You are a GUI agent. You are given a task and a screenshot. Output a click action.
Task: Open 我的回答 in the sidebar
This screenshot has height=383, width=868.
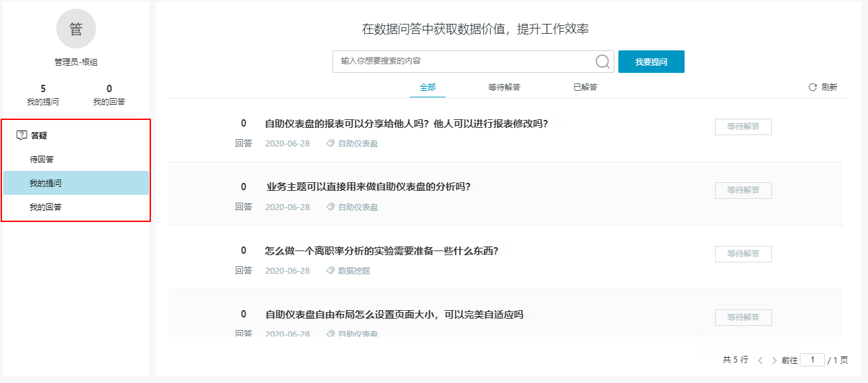click(x=76, y=207)
